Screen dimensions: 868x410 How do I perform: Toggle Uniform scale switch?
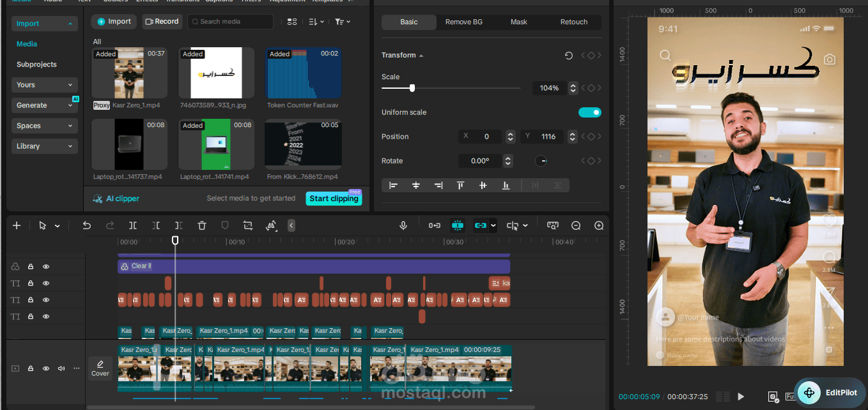point(590,112)
